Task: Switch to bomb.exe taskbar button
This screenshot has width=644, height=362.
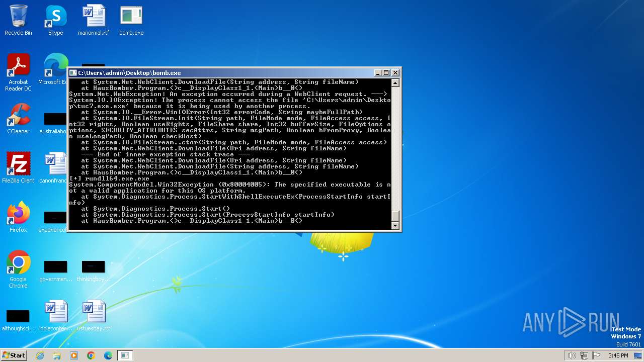Action: pos(125,355)
